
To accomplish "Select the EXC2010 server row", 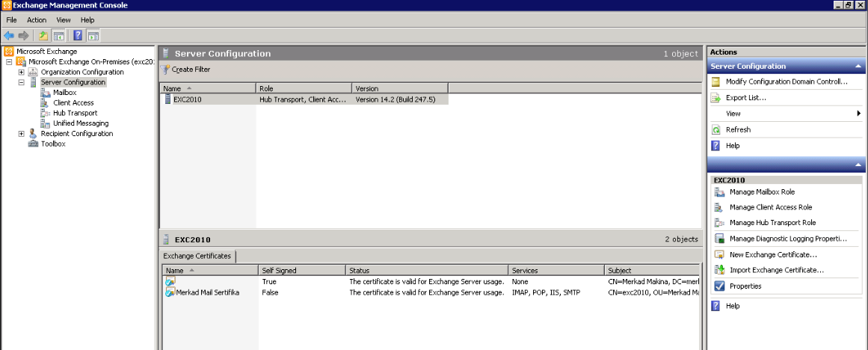I will pos(304,99).
